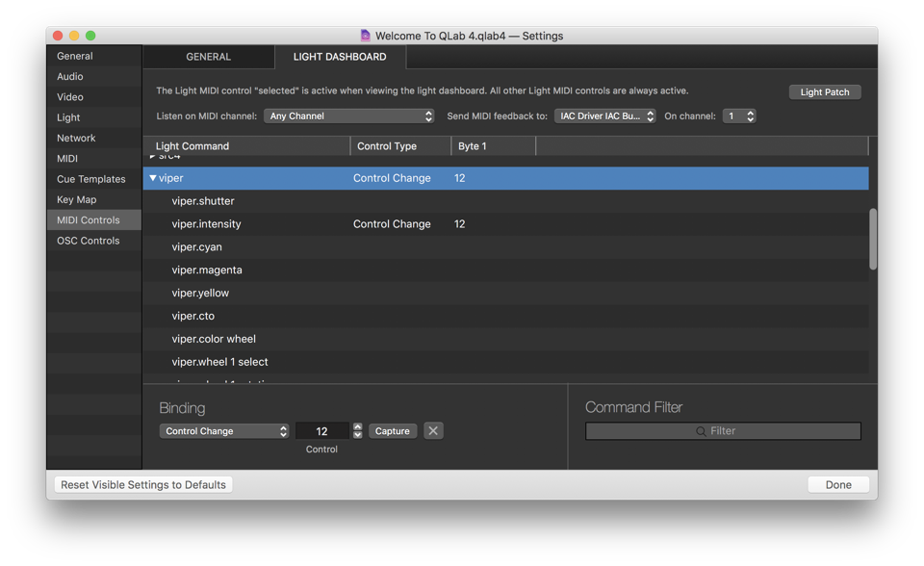
Task: Open Cue Templates settings in sidebar
Action: pyautogui.click(x=90, y=179)
